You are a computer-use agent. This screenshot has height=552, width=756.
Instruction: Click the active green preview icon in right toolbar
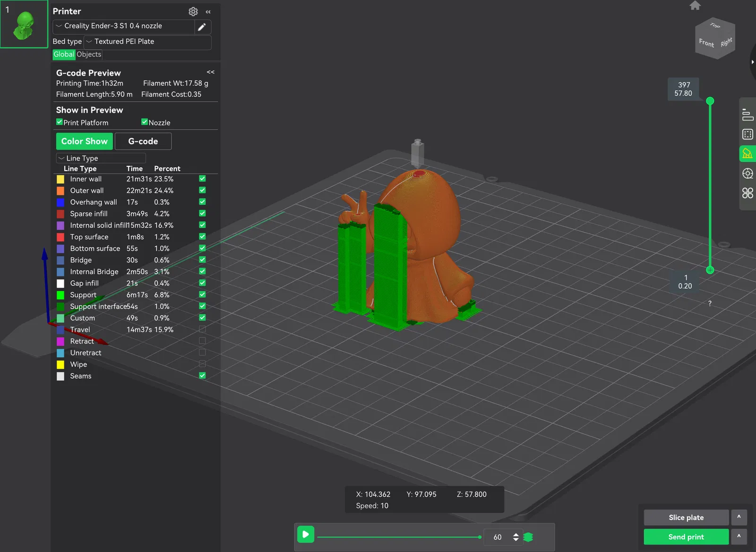tap(747, 154)
